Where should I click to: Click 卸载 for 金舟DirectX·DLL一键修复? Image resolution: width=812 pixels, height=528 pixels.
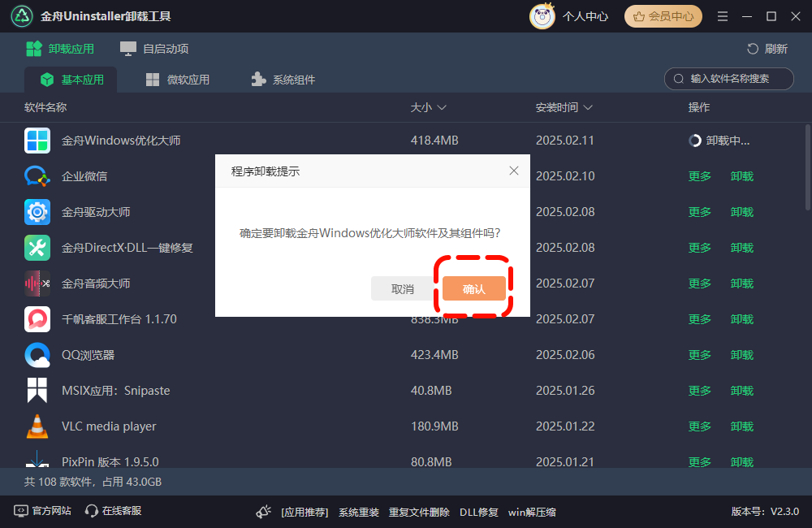[x=741, y=248]
